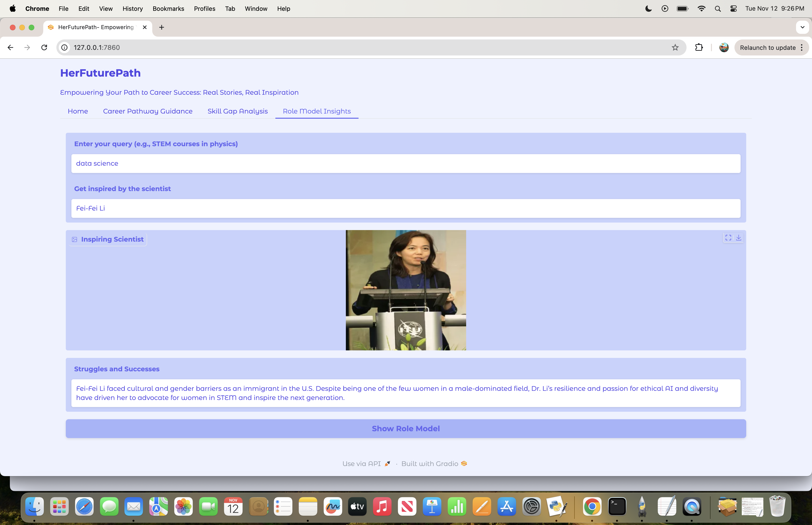Image resolution: width=812 pixels, height=525 pixels.
Task: Go back to the previous page
Action: pyautogui.click(x=11, y=47)
